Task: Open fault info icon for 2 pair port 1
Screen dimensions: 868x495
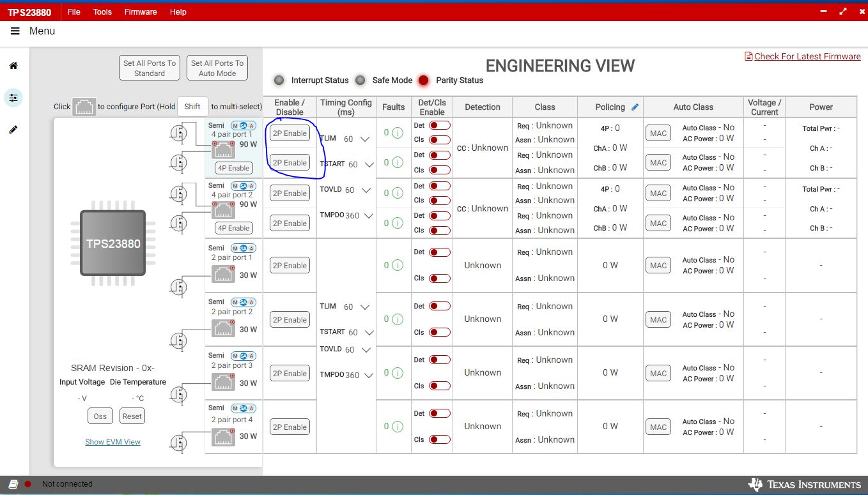Action: [397, 265]
